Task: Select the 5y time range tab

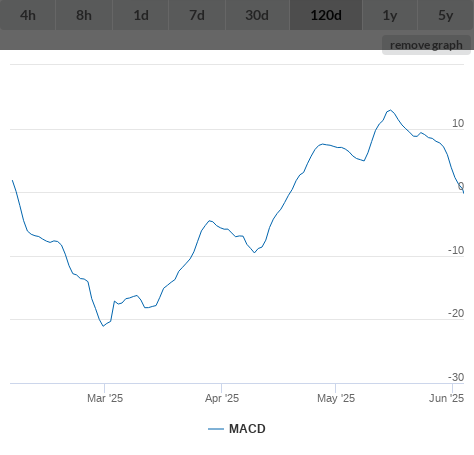Action: [446, 15]
